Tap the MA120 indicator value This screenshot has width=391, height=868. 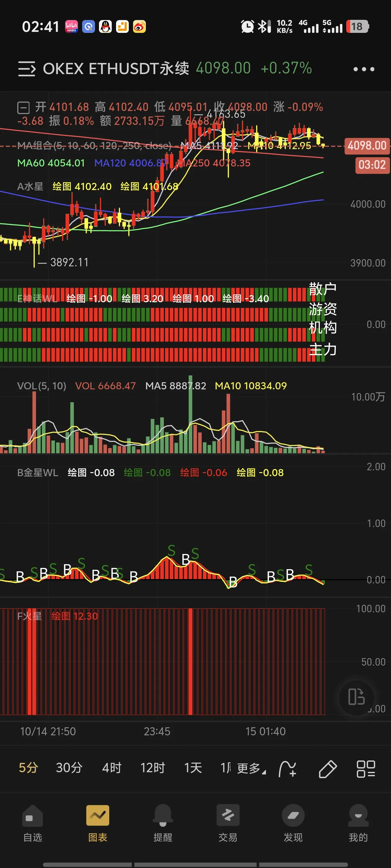pos(131,163)
